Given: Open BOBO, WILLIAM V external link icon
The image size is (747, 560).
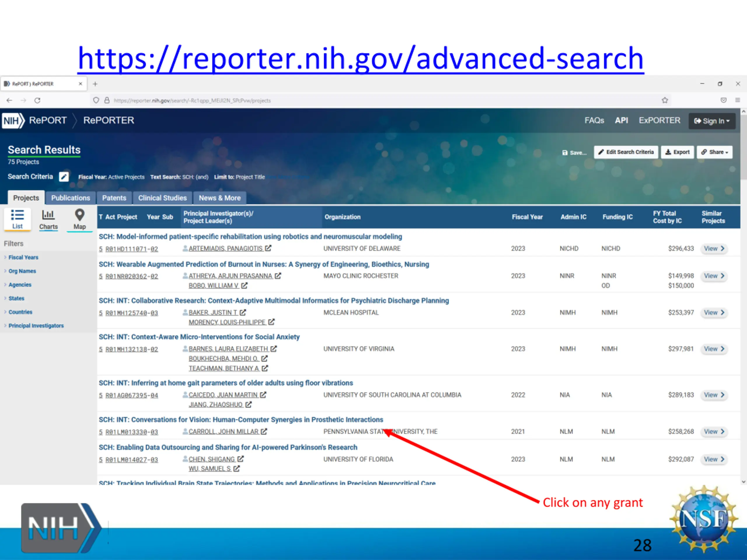Looking at the screenshot, I should tap(245, 286).
